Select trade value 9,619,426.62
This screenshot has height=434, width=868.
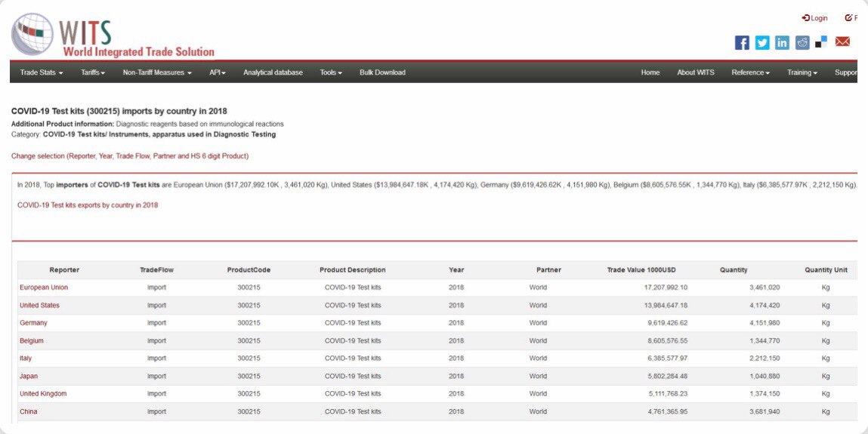tap(668, 323)
